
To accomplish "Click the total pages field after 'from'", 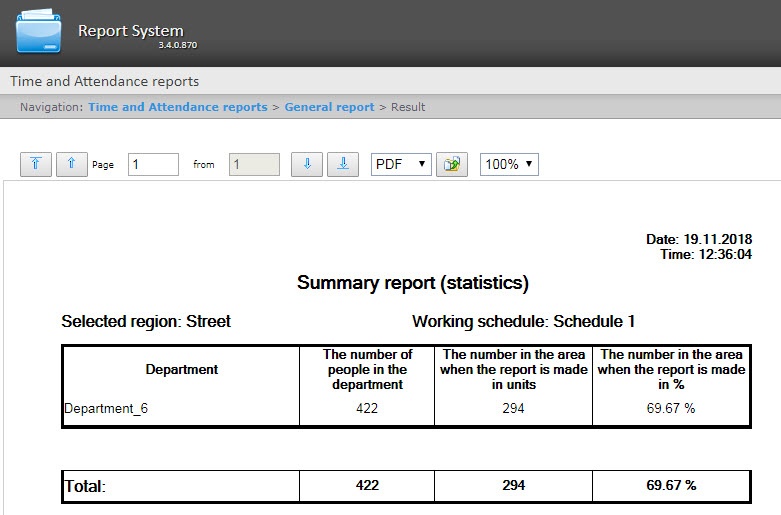I will (254, 164).
